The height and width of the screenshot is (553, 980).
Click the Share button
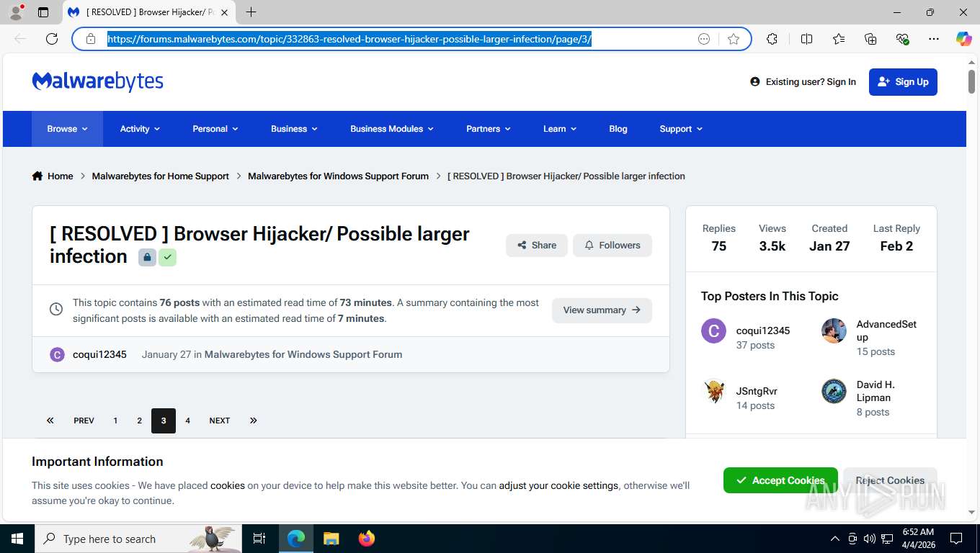[537, 246]
